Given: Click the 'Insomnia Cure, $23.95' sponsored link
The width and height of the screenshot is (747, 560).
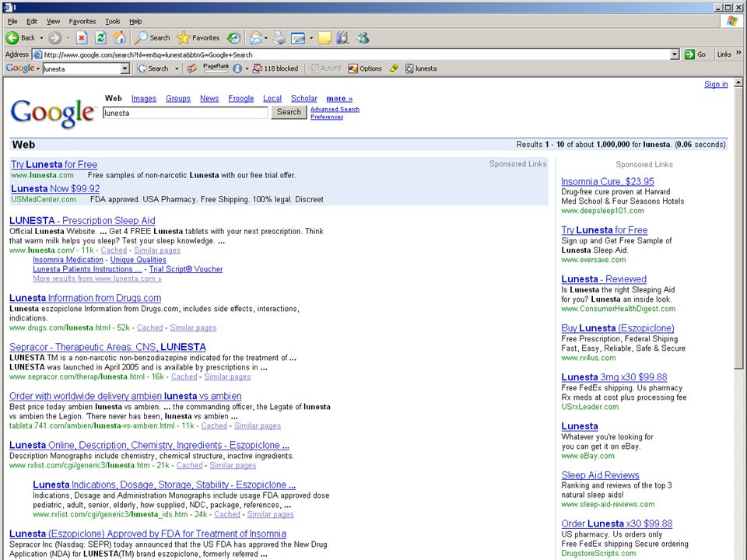Looking at the screenshot, I should click(608, 181).
